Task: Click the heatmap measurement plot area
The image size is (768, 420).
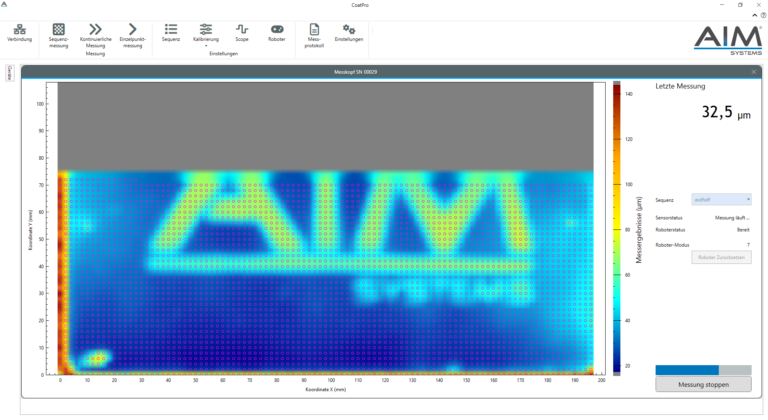Action: (x=330, y=270)
